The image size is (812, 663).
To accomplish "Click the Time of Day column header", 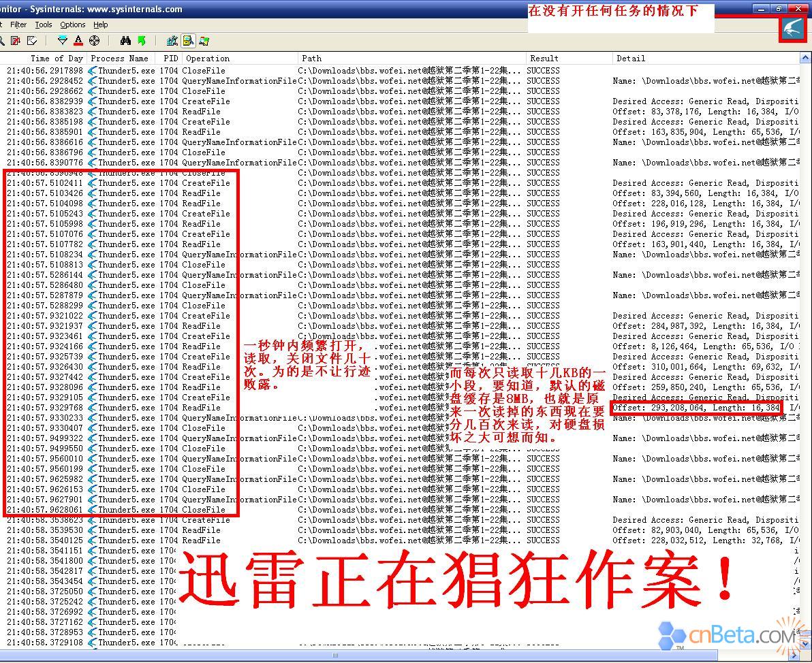I will [44, 59].
